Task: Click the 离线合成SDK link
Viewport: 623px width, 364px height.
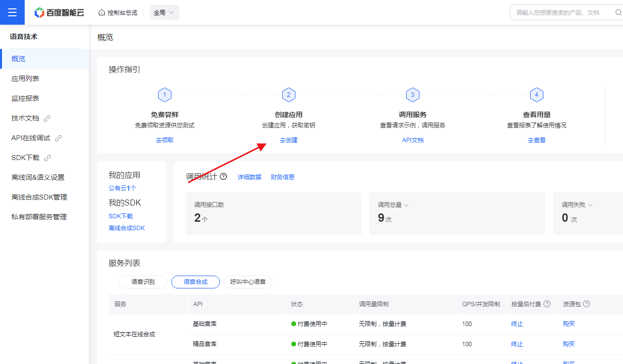Action: 127,228
